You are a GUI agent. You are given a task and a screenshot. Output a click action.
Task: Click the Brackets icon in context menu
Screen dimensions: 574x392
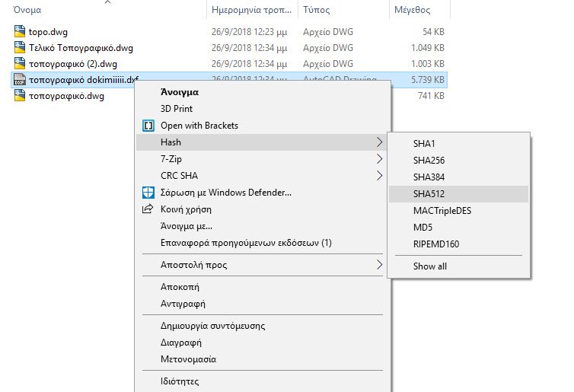pyautogui.click(x=148, y=126)
